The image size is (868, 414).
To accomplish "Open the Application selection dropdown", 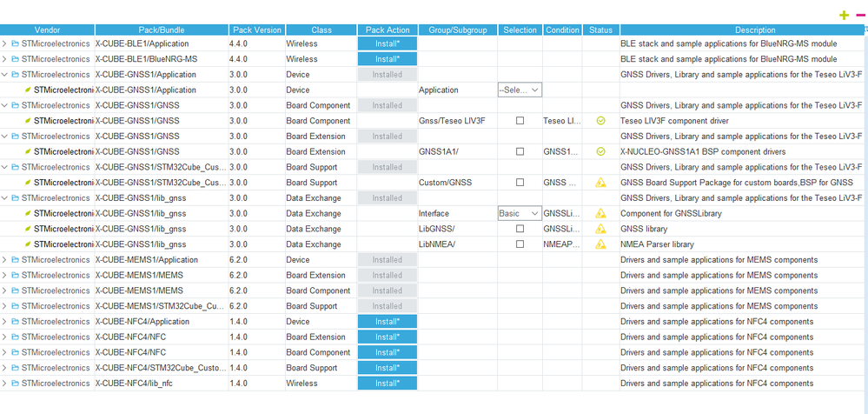I will 520,90.
